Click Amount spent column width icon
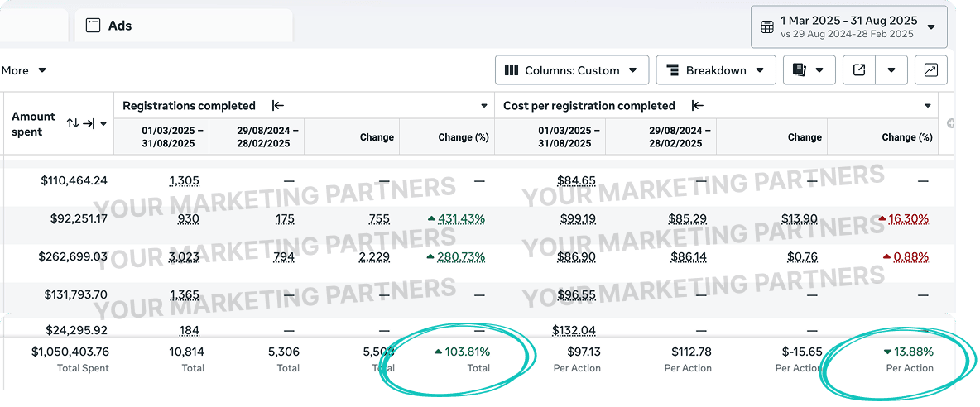The height and width of the screenshot is (407, 980). (89, 123)
